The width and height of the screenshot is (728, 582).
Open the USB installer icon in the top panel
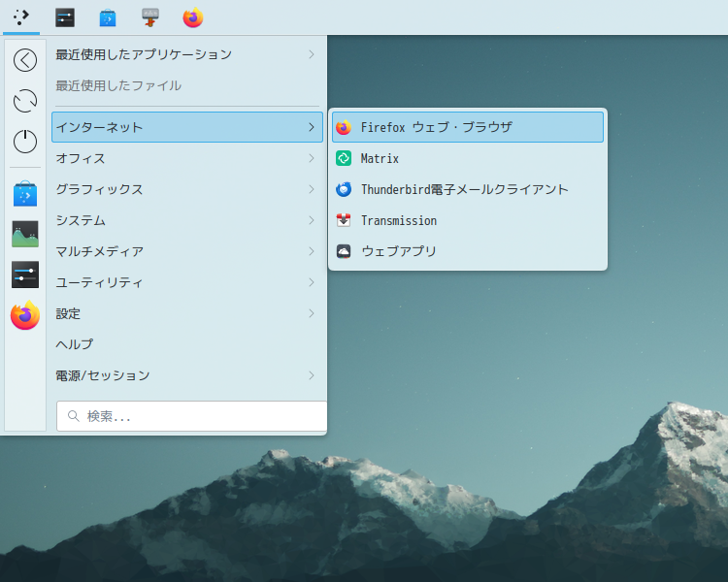tap(149, 17)
